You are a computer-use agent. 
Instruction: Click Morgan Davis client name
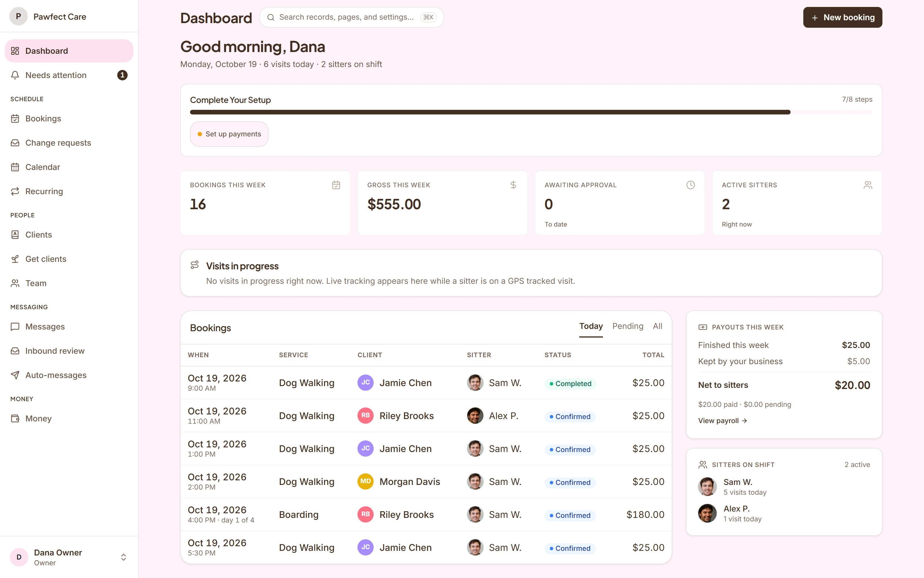(x=410, y=482)
